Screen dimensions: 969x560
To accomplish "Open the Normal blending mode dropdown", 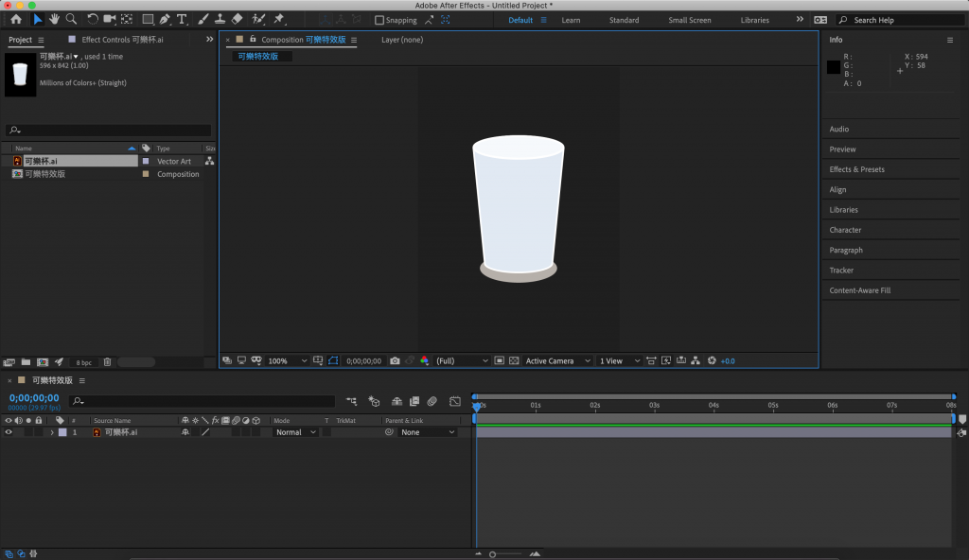I will (295, 432).
